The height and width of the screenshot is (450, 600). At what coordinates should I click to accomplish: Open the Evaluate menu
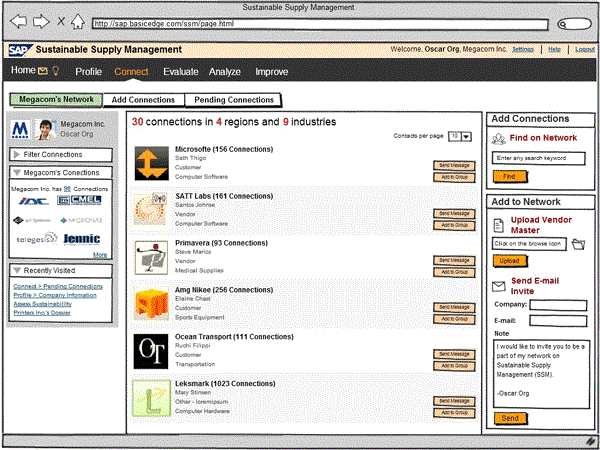click(181, 72)
